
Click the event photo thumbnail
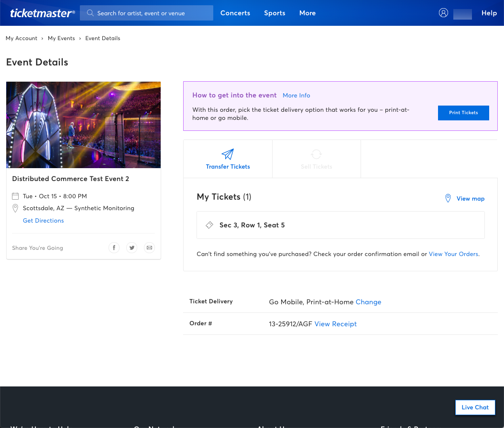click(x=84, y=125)
